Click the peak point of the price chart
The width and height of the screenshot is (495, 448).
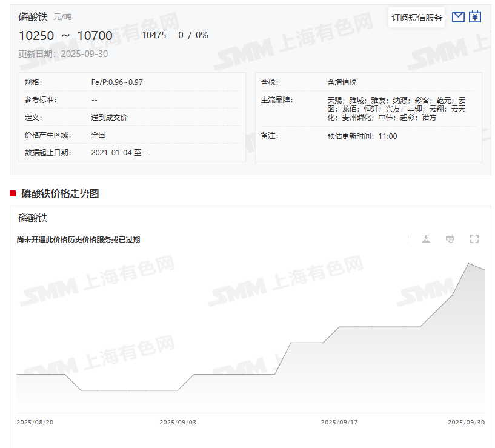[x=468, y=263]
